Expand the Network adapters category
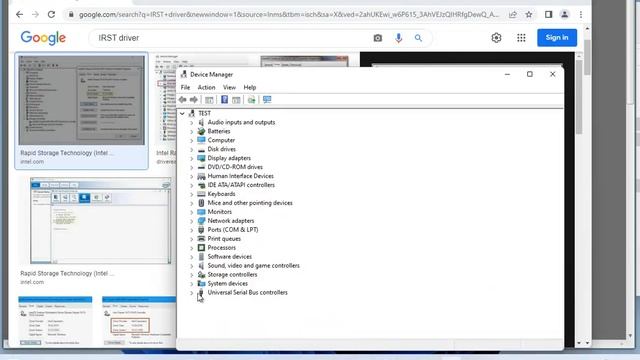Viewport: 640px width, 360px height. click(191, 221)
